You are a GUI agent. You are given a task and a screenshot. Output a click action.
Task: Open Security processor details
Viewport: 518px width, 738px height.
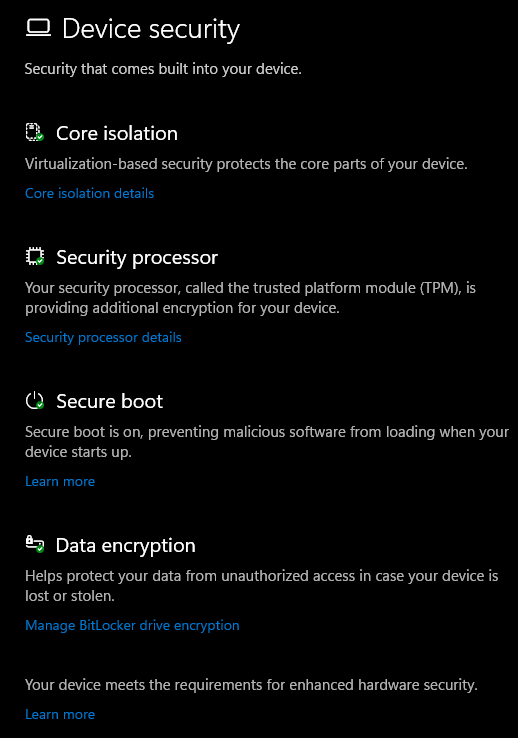[x=103, y=337]
